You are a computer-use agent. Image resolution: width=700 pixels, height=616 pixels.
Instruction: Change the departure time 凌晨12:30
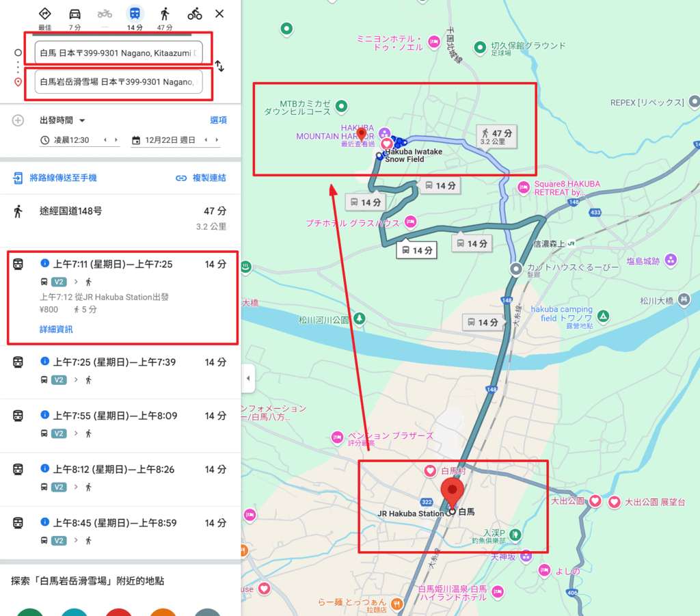tap(71, 140)
